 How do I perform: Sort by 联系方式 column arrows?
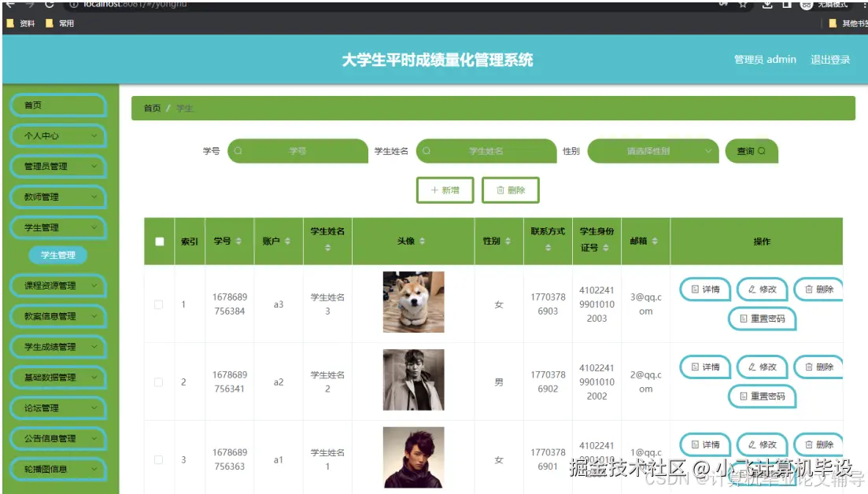[548, 248]
